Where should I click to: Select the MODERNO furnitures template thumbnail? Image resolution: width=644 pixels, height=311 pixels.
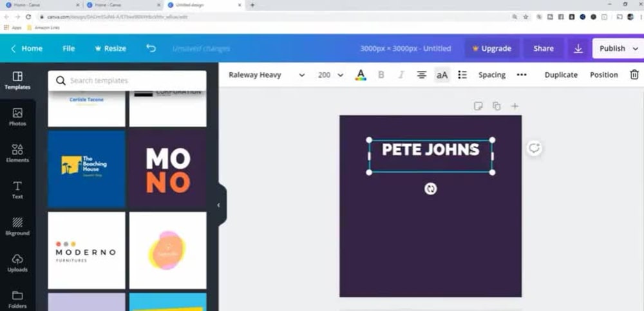[x=86, y=250]
